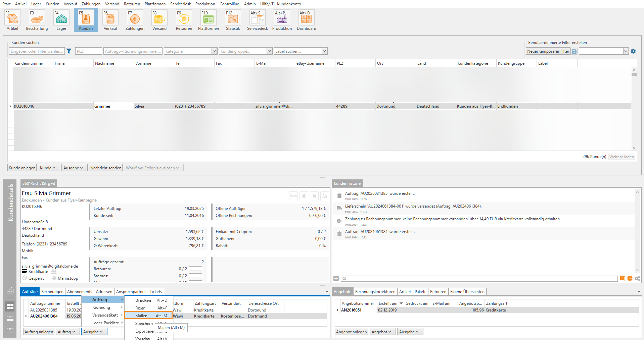
Task: Expand the Kategorie dropdown in customer search
Action: pyautogui.click(x=214, y=51)
